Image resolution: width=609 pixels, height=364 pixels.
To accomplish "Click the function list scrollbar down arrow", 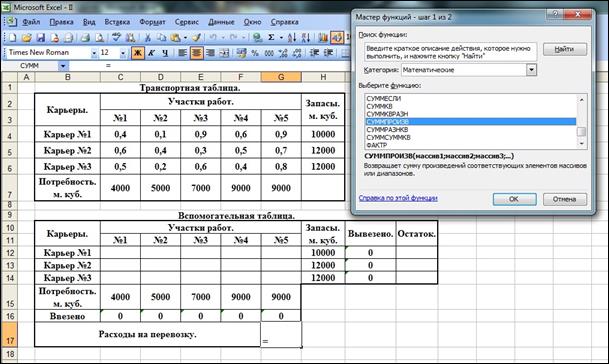I will (581, 144).
